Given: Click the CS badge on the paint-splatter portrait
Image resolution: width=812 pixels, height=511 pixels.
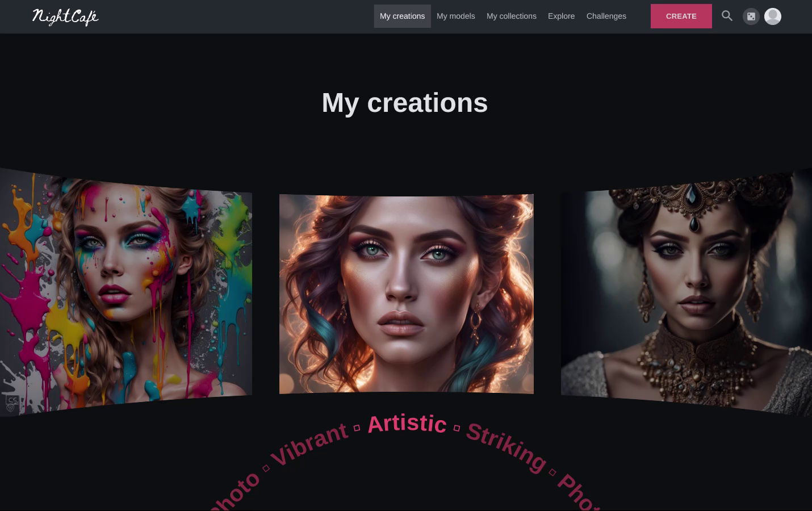Looking at the screenshot, I should click(12, 399).
